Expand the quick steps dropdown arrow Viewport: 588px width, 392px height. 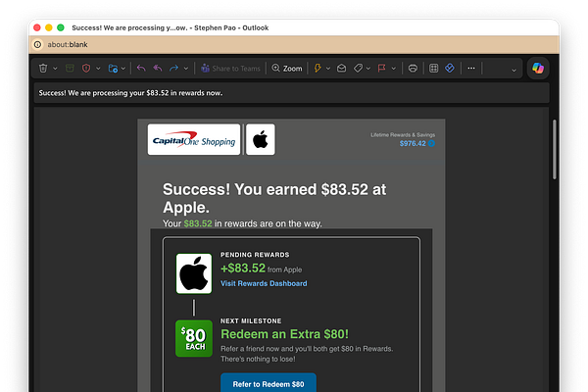pos(328,69)
